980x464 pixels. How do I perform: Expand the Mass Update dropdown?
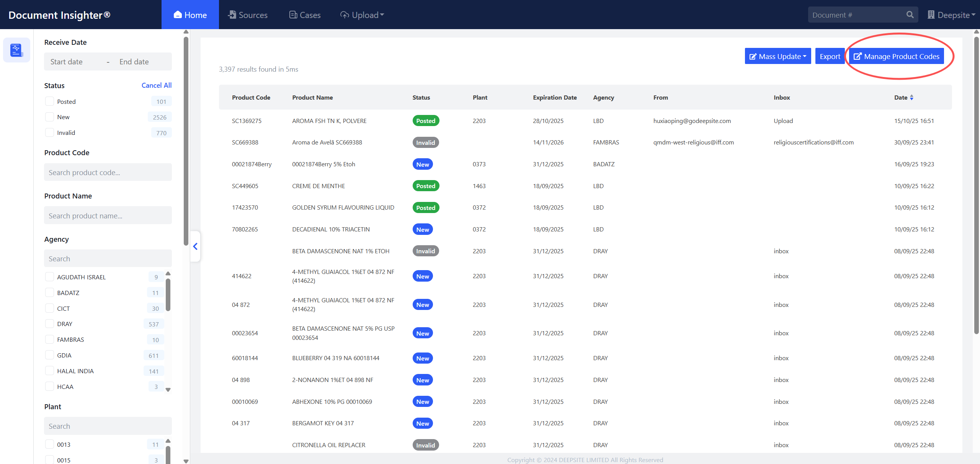tap(778, 56)
